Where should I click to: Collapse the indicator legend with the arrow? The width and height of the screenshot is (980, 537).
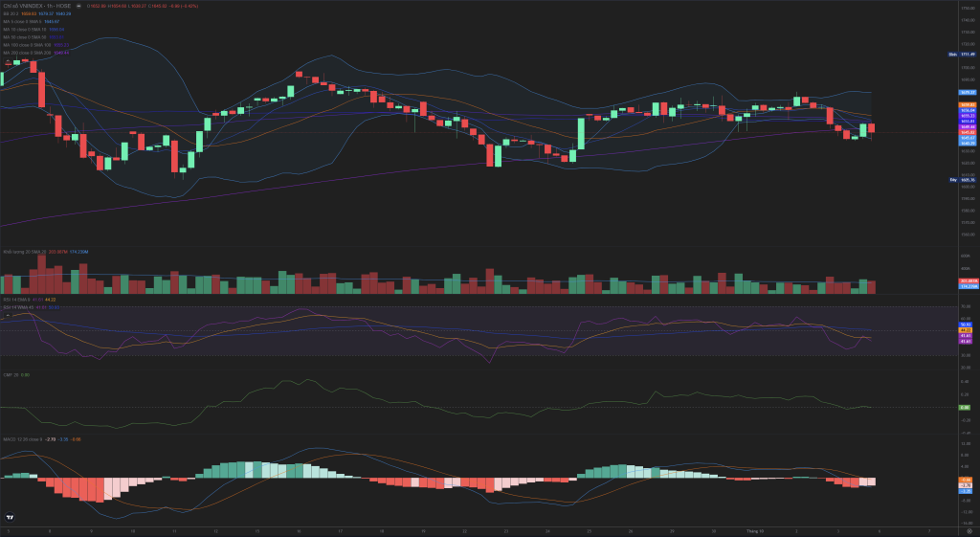(x=8, y=62)
